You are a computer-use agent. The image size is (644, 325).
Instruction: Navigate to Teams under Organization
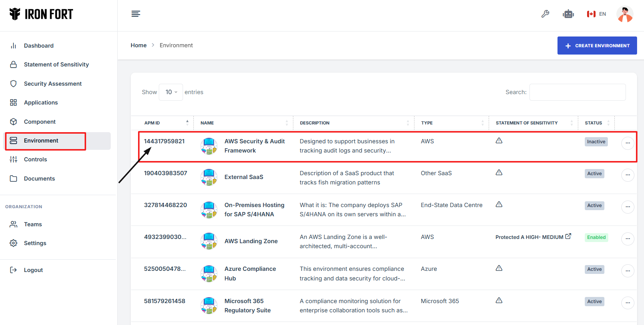click(33, 224)
